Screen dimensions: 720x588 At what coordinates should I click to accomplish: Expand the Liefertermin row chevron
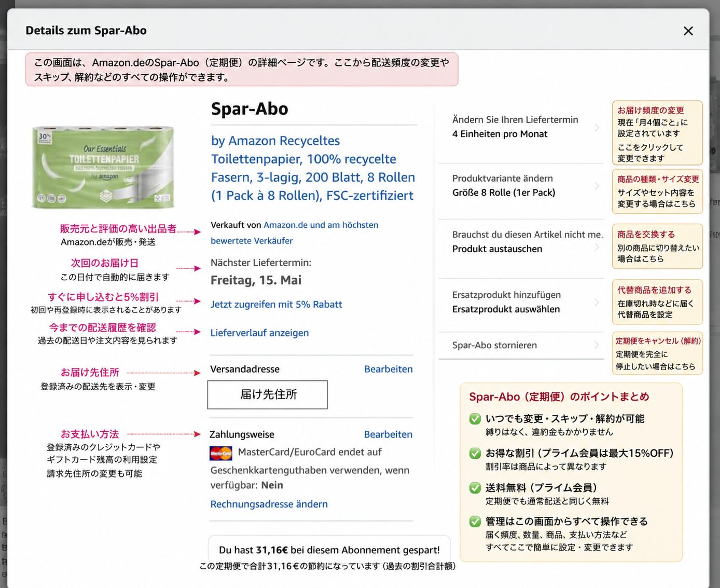(597, 127)
